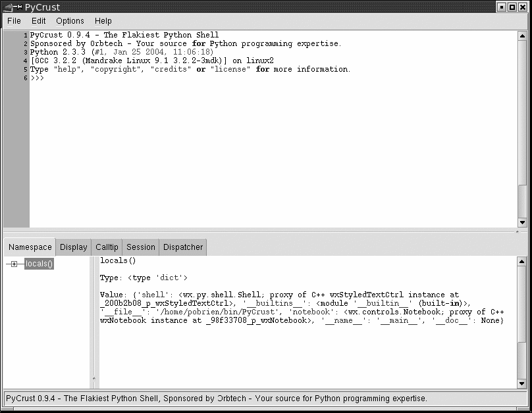This screenshot has width=532, height=413.
Task: Switch to the Calltip tab
Action: pyautogui.click(x=107, y=247)
